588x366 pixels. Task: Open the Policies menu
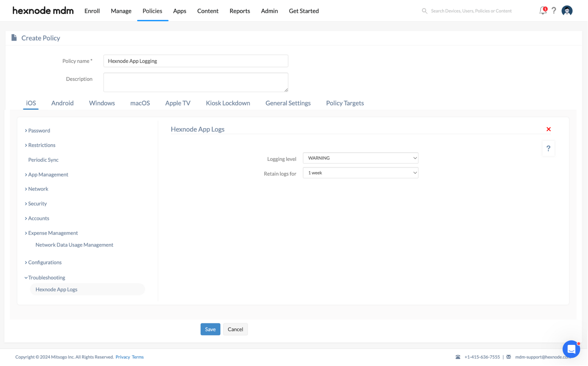click(152, 11)
